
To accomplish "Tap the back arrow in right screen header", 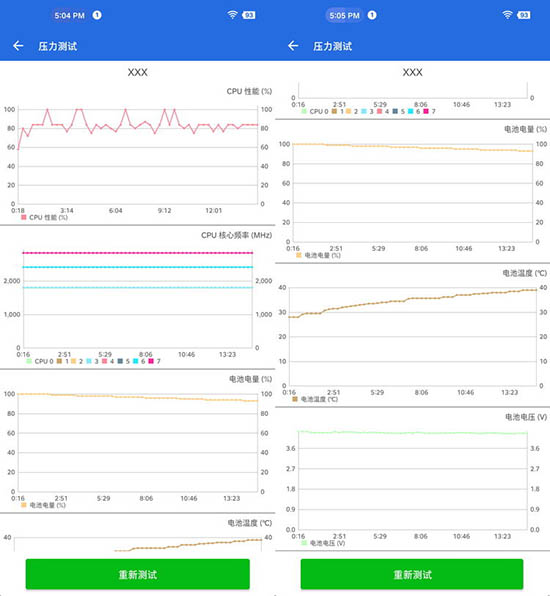I will tap(293, 46).
